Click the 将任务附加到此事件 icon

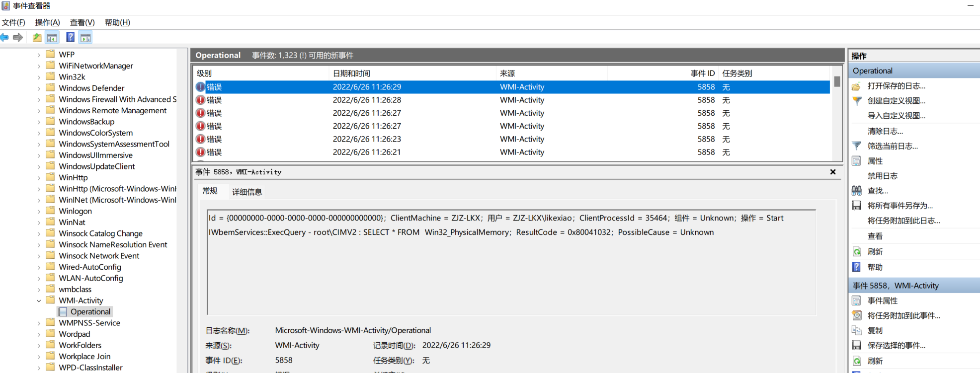pyautogui.click(x=856, y=315)
